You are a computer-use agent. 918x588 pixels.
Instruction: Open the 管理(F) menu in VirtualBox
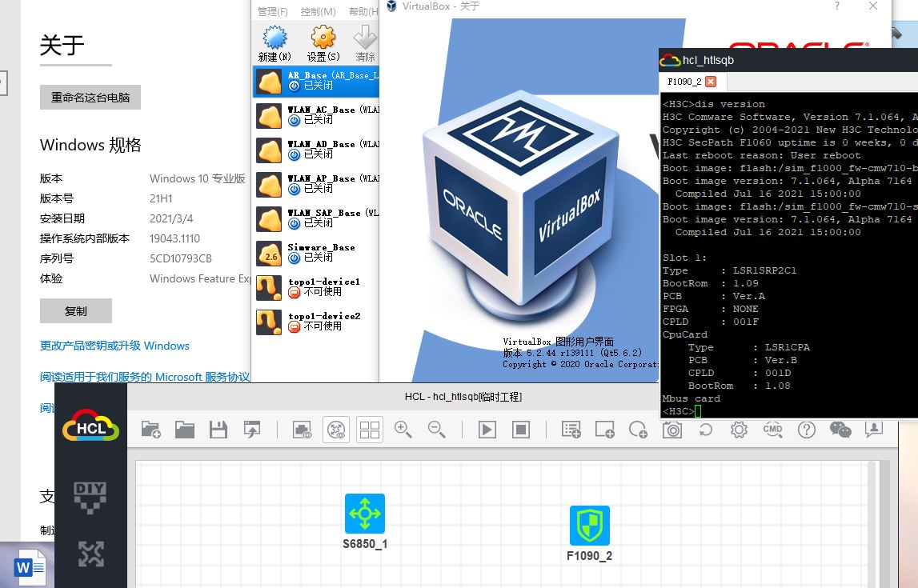point(272,11)
